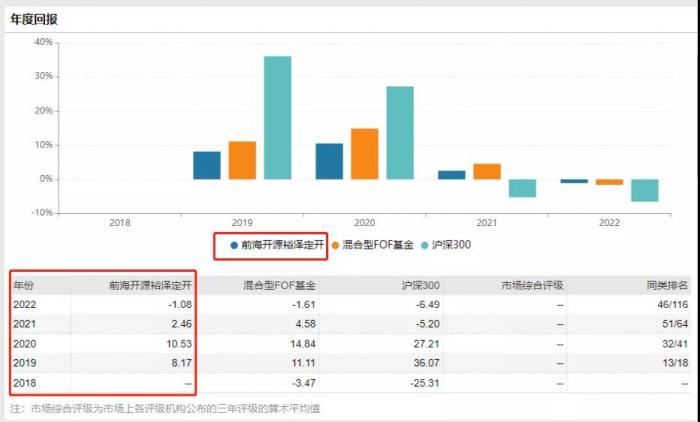Click the 2020 orange FOF bar

365,154
